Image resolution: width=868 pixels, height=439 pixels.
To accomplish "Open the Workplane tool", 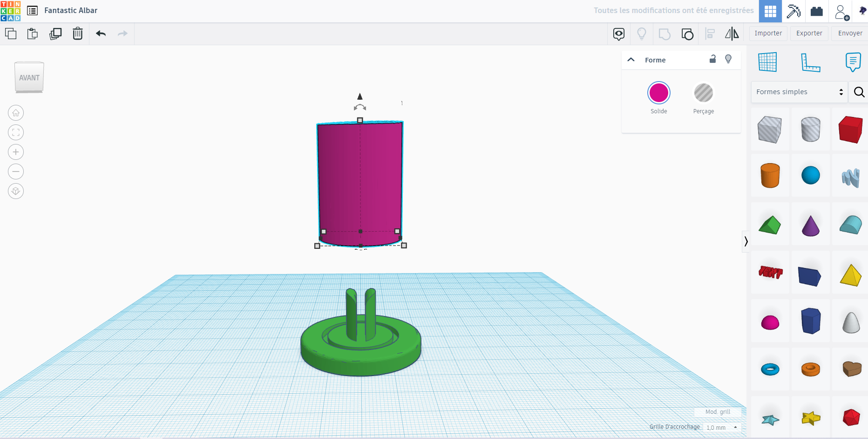I will (767, 62).
